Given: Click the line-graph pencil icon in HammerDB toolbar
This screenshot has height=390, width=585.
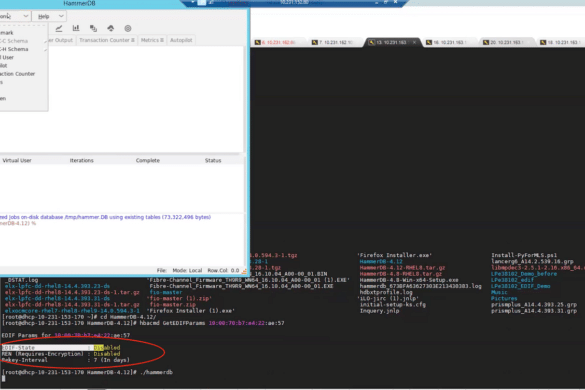Looking at the screenshot, I should coord(59,28).
